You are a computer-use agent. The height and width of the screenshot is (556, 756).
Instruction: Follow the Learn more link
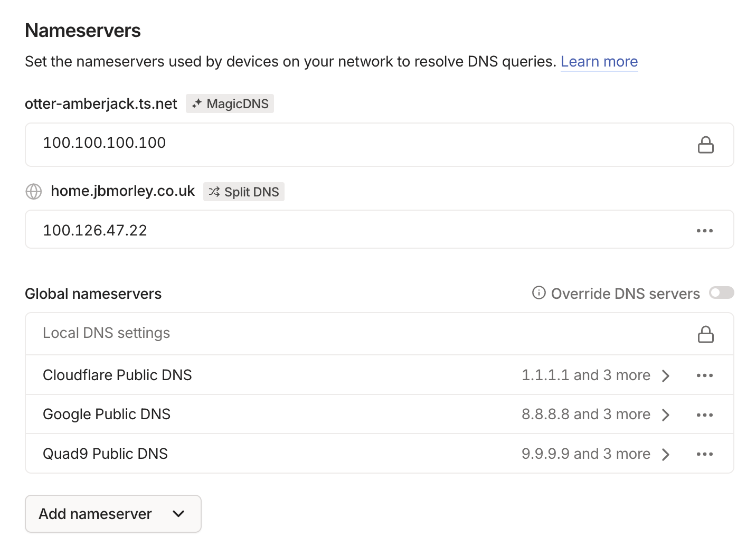click(x=599, y=62)
